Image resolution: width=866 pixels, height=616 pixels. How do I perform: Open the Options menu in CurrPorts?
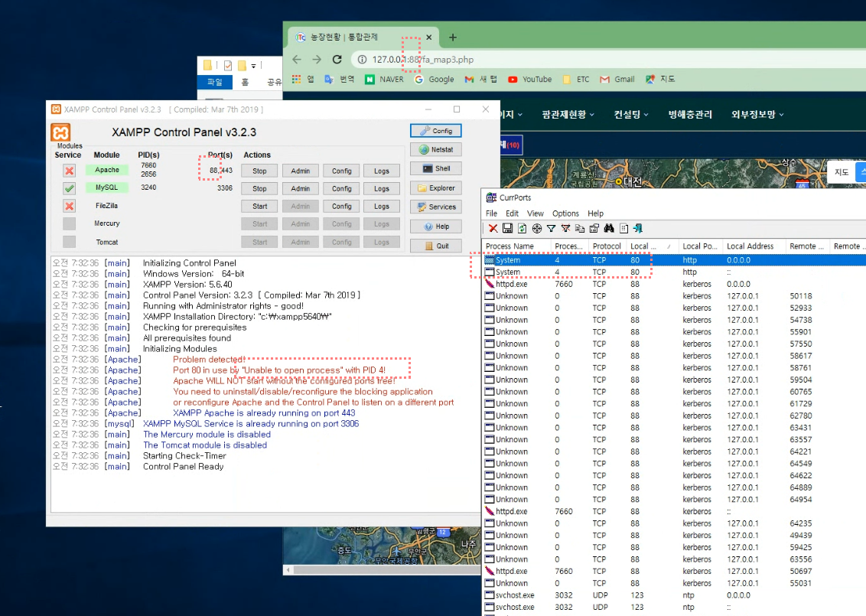click(x=565, y=213)
